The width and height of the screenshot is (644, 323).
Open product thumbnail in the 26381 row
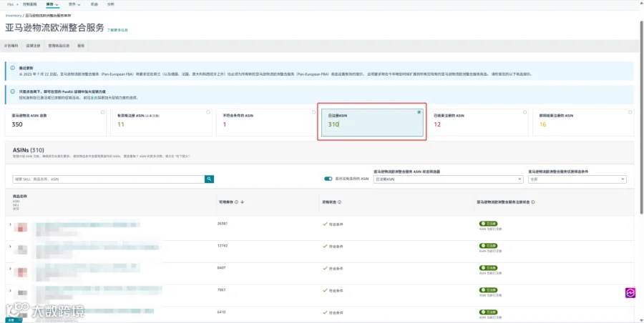(21, 227)
